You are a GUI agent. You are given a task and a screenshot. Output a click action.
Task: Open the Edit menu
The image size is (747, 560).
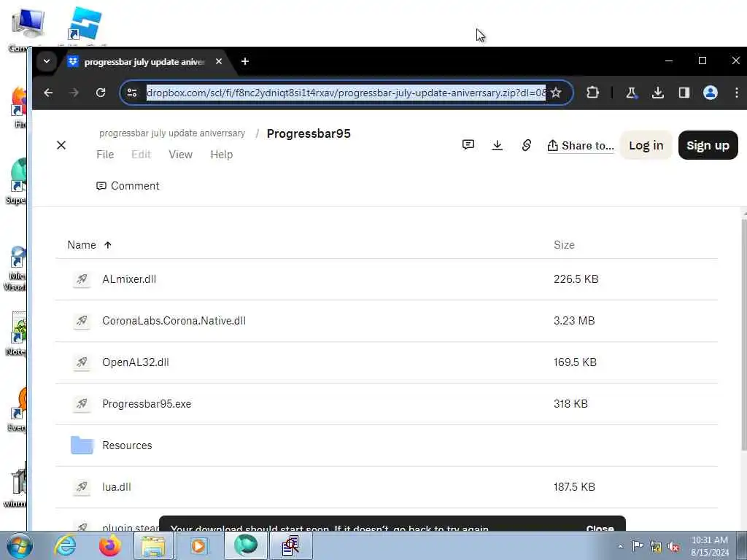[x=141, y=155]
